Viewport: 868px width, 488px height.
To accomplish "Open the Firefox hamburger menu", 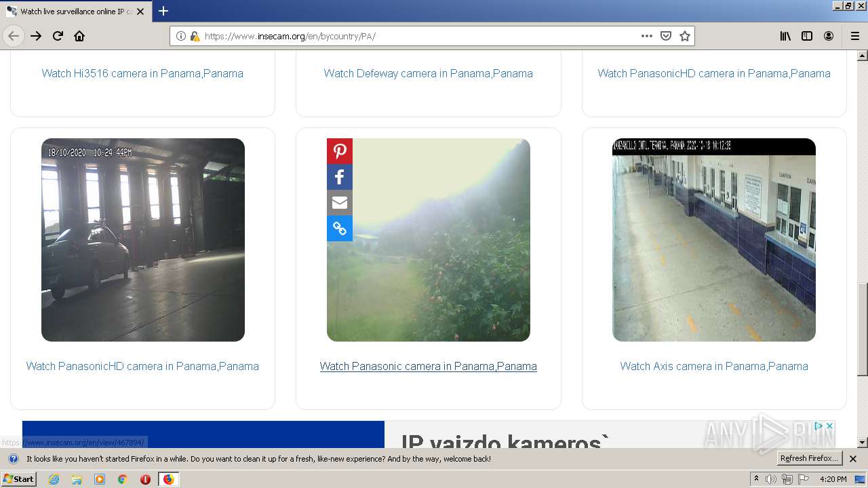I will (855, 36).
